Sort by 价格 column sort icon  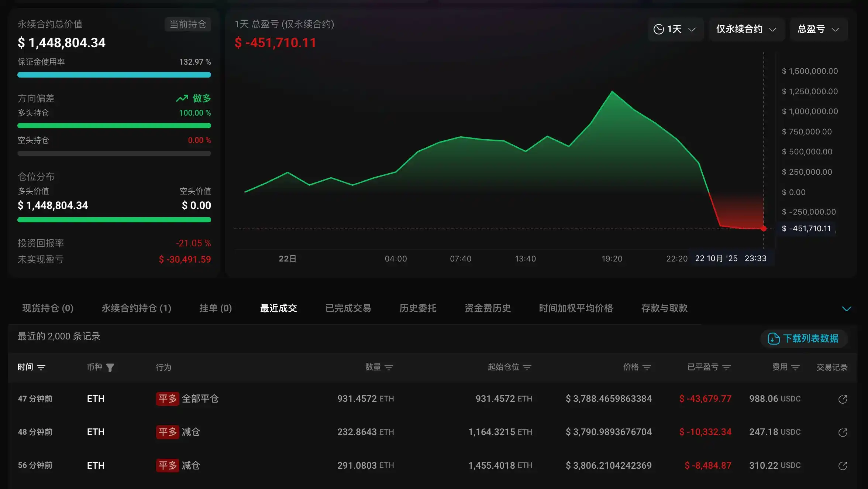point(647,367)
